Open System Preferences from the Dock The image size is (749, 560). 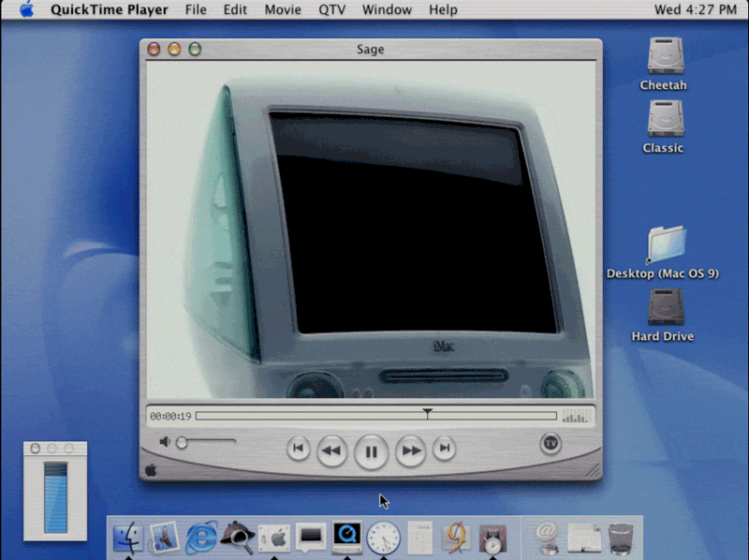coord(274,538)
